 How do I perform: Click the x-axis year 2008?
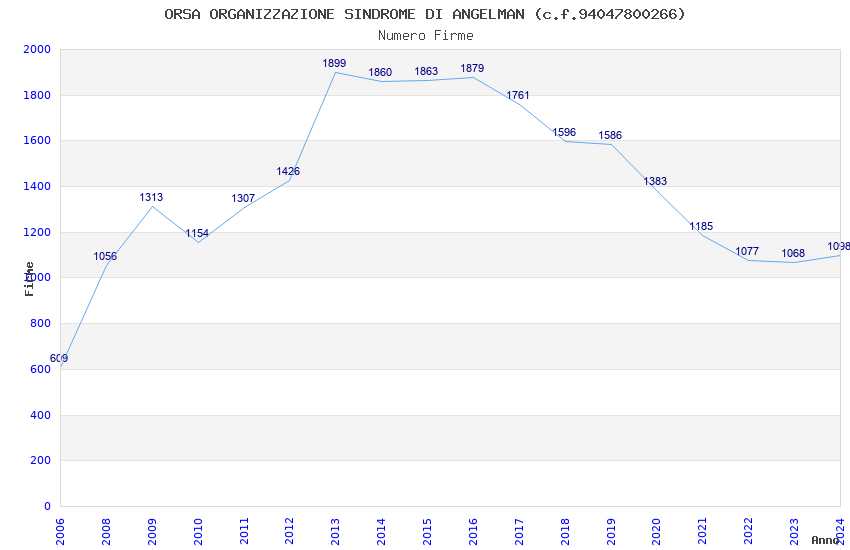pyautogui.click(x=106, y=532)
